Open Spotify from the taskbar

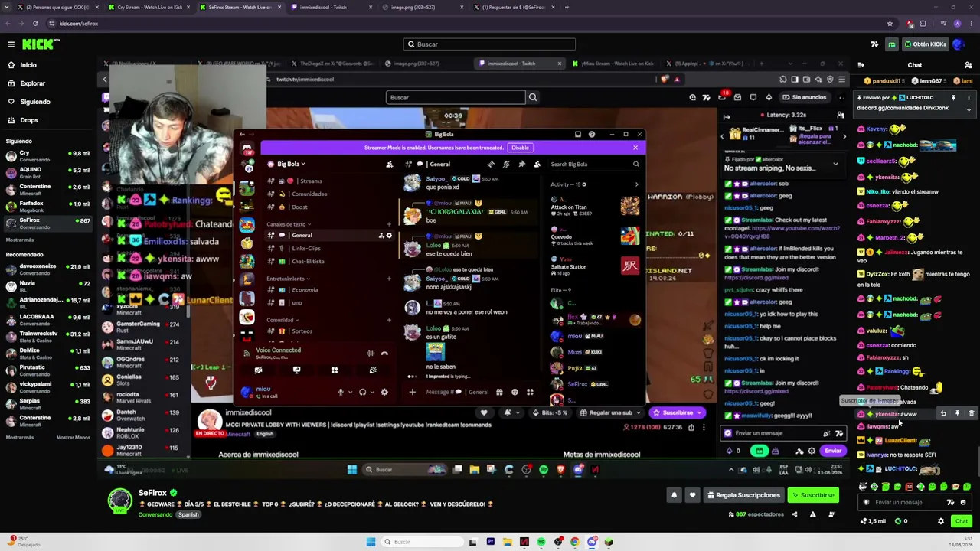click(541, 542)
